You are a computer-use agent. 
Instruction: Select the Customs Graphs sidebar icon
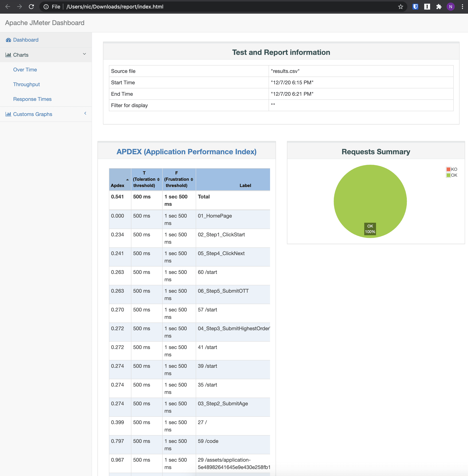point(9,114)
